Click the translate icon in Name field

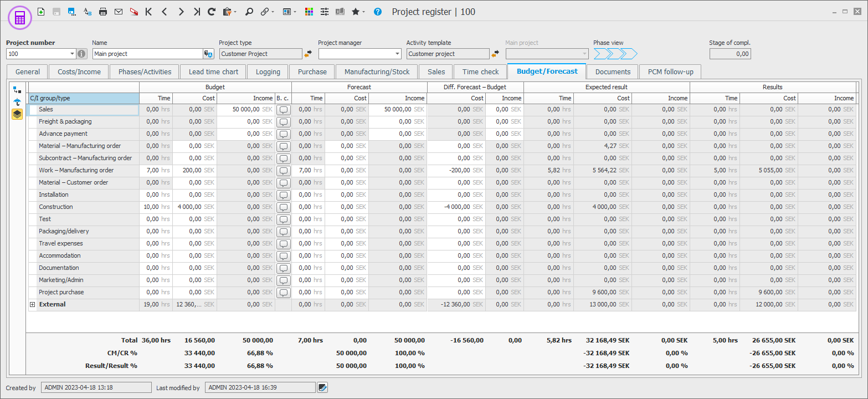(x=209, y=54)
